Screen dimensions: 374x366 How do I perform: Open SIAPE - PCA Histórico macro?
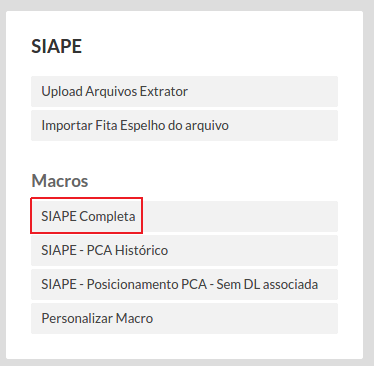(x=184, y=250)
